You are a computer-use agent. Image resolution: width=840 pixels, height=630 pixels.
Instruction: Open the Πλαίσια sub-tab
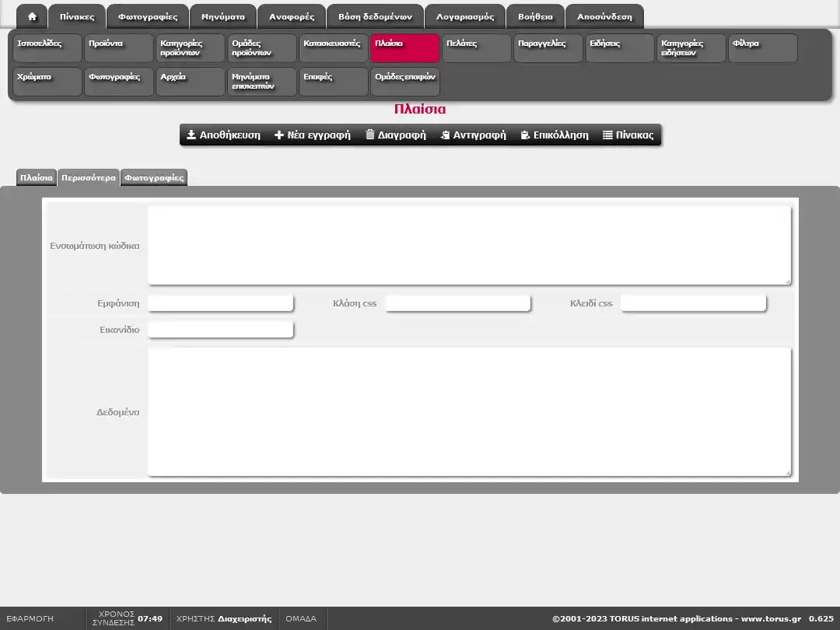click(x=37, y=178)
